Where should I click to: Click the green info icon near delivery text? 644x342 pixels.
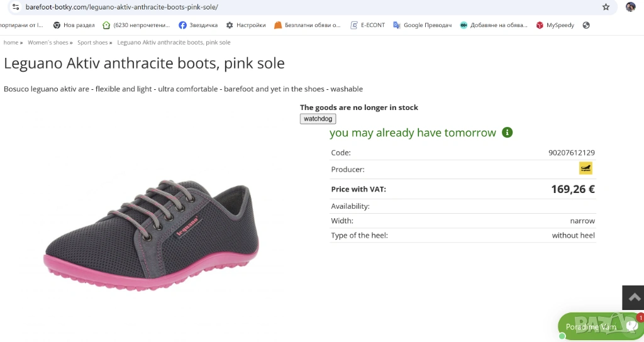508,133
